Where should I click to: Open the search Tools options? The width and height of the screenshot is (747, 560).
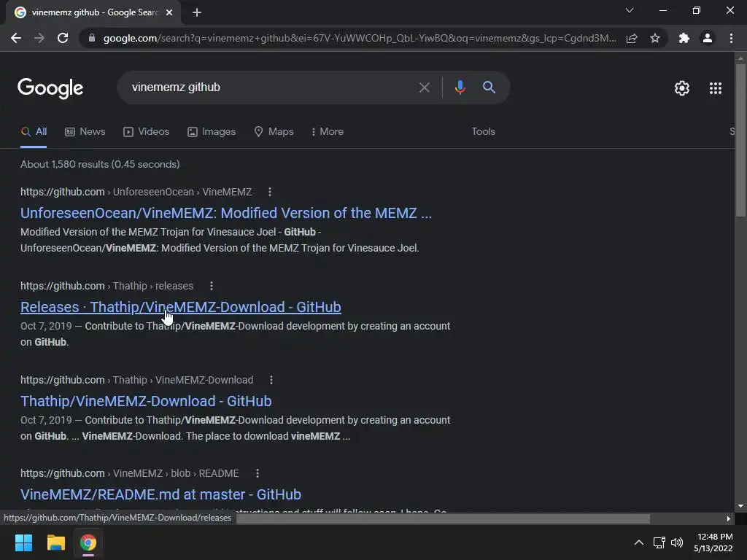pos(483,132)
